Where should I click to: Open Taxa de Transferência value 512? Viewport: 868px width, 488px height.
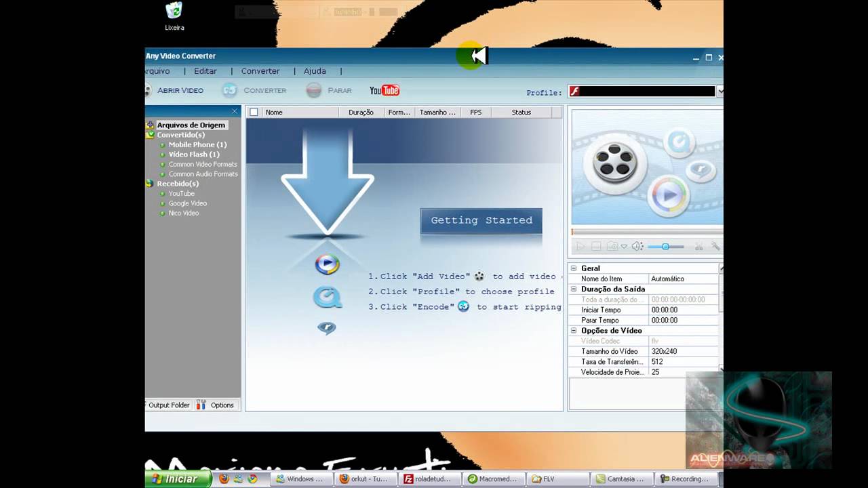(684, 362)
